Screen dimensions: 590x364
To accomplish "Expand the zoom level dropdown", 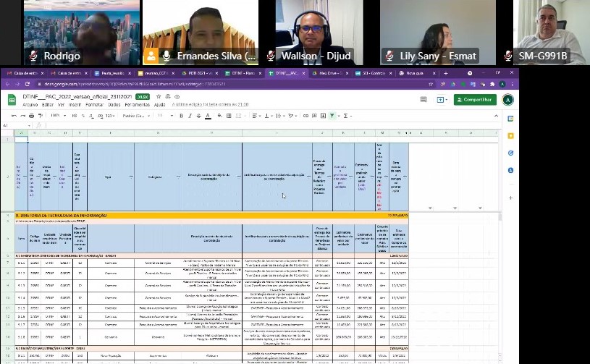I will 56,116.
